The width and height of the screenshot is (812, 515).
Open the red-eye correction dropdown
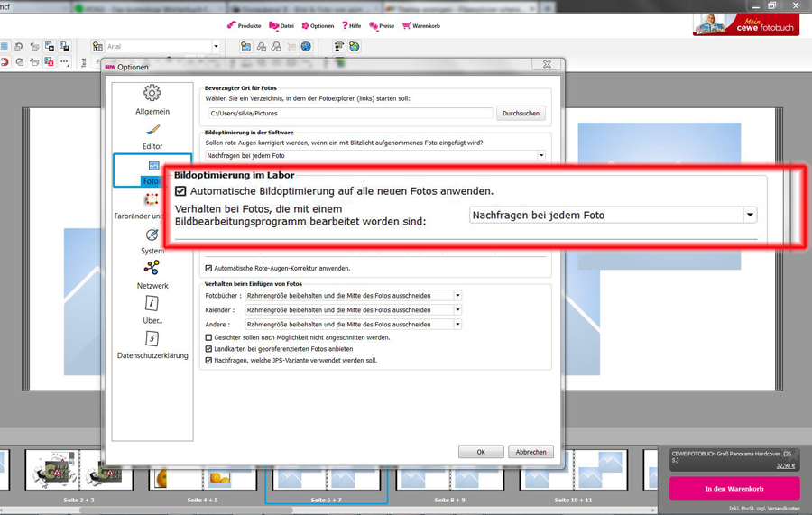(375, 155)
